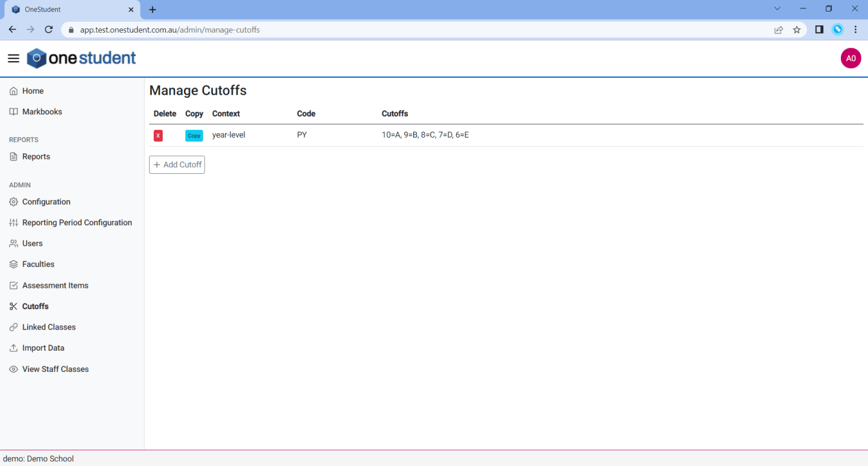Click the Faculties layers icon
Viewport: 868px width, 466px height.
pyautogui.click(x=13, y=264)
